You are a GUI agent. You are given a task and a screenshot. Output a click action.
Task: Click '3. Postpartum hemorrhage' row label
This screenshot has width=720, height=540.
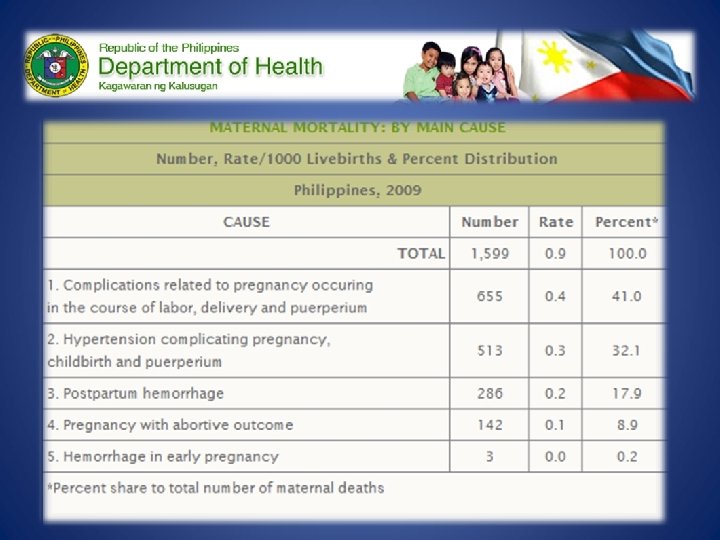pos(135,394)
